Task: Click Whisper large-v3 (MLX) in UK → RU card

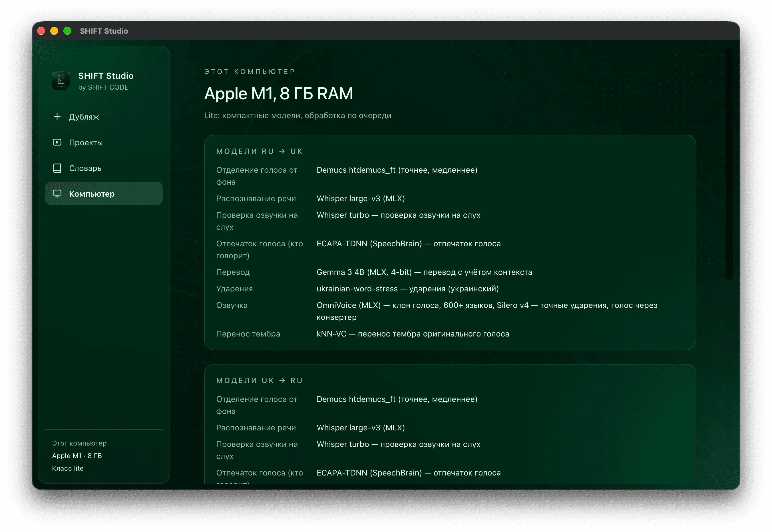Action: click(361, 428)
